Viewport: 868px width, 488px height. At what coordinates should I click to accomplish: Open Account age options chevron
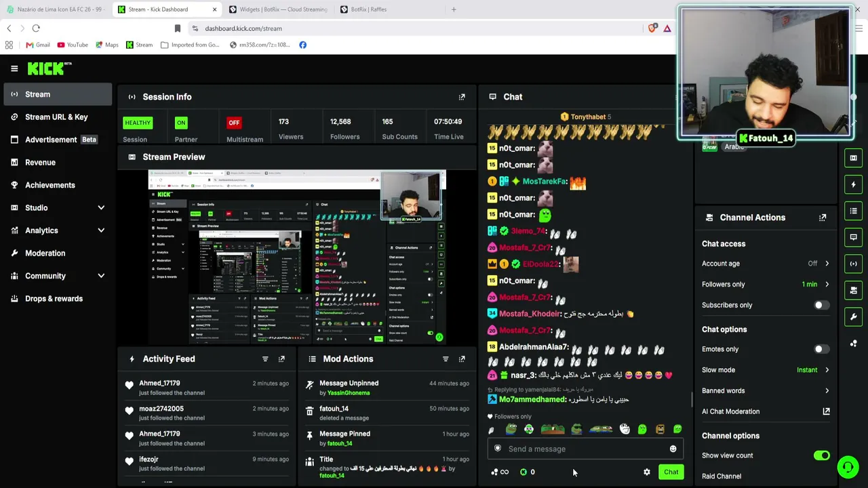click(x=827, y=264)
